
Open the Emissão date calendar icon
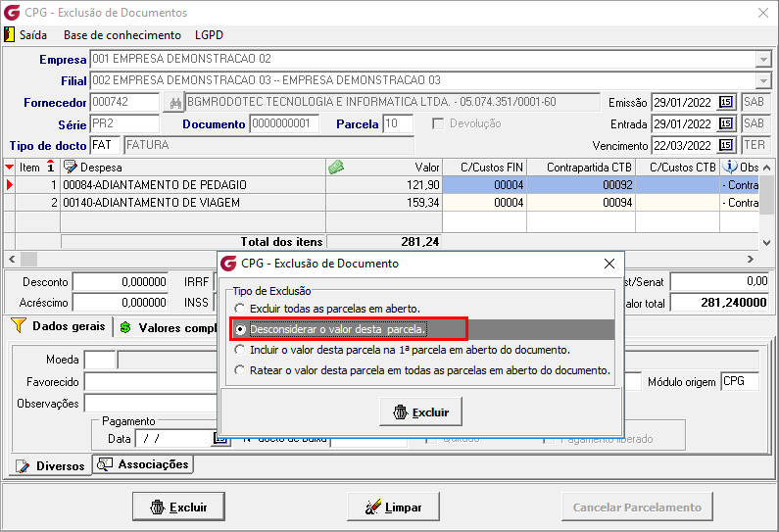coord(726,102)
